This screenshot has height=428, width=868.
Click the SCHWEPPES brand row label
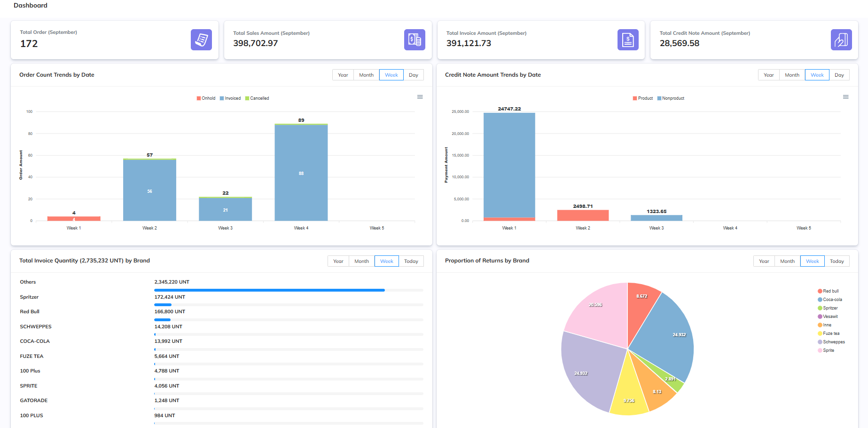click(36, 326)
